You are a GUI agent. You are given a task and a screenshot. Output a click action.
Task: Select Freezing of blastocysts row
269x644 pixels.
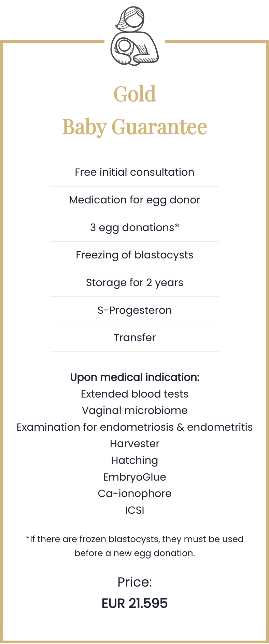tap(134, 255)
